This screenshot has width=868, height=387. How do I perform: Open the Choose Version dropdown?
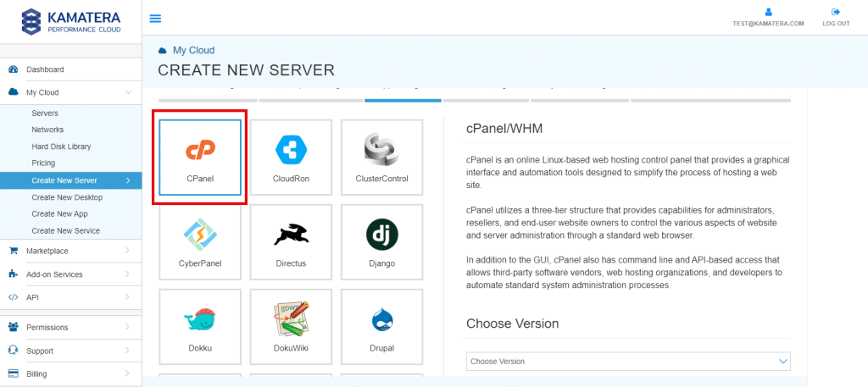coord(628,361)
